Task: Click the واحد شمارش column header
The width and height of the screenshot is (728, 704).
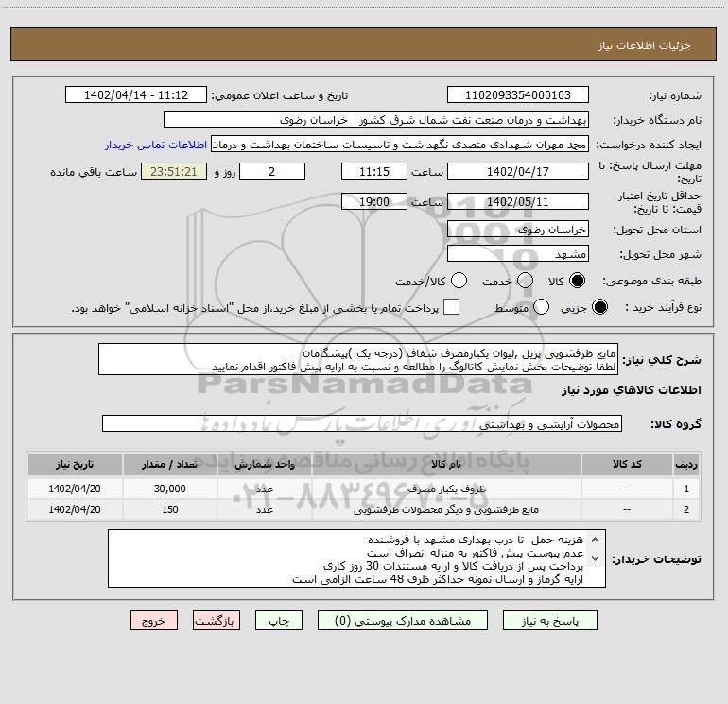Action: [264, 465]
